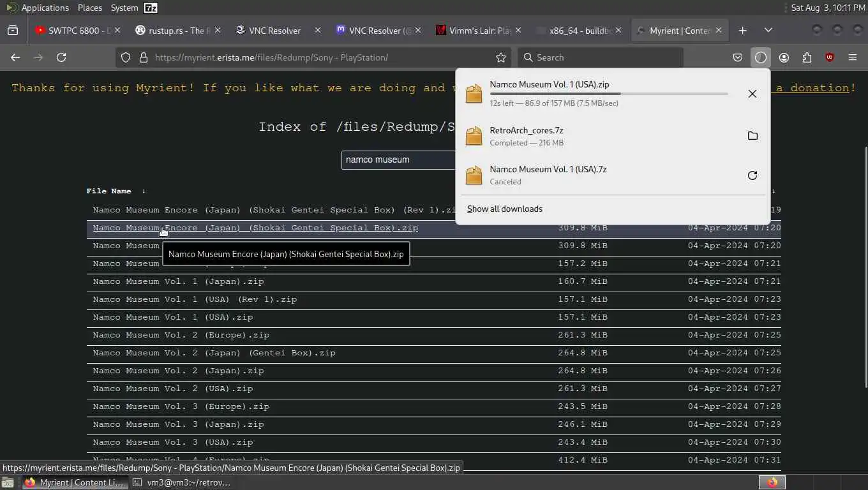Retry the canceled Namco Museum 7z download
Viewport: 868px width, 490px height.
(x=752, y=175)
